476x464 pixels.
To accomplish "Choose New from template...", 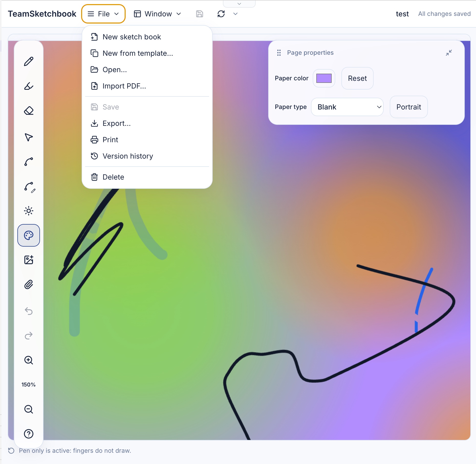I will coord(147,53).
